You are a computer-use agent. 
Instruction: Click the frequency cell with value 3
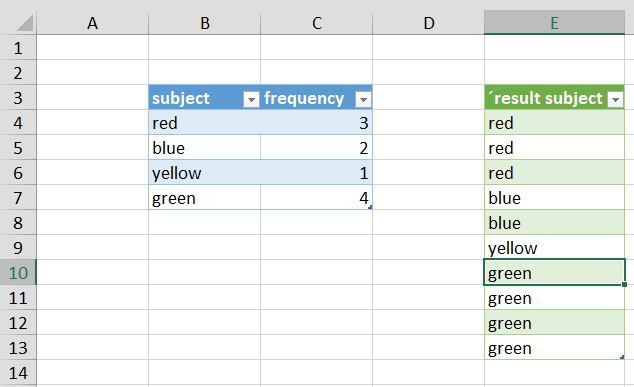317,123
